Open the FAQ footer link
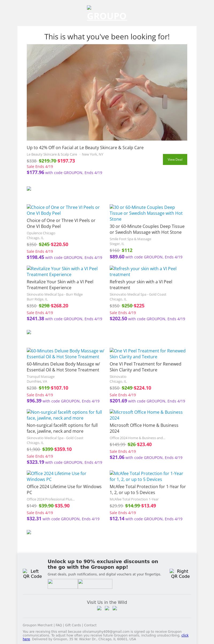The image size is (214, 644). (59, 625)
